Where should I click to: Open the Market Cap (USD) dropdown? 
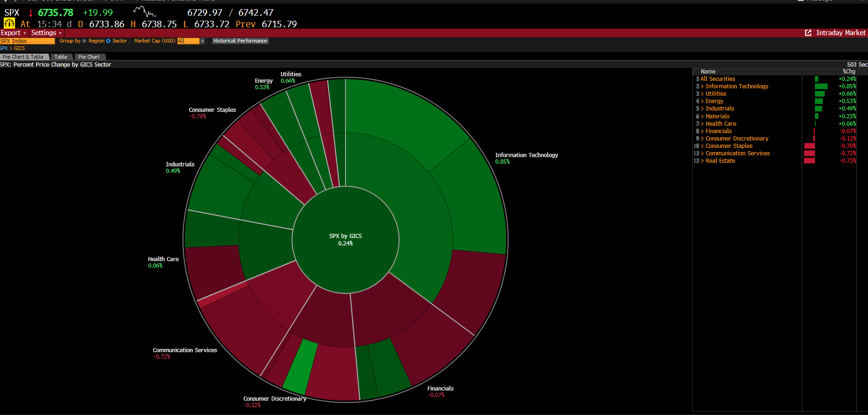coord(202,41)
